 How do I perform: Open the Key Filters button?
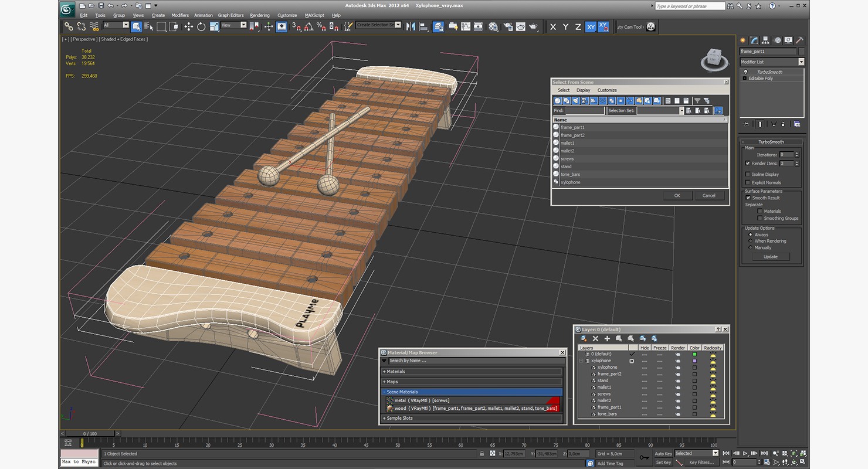[x=701, y=462]
